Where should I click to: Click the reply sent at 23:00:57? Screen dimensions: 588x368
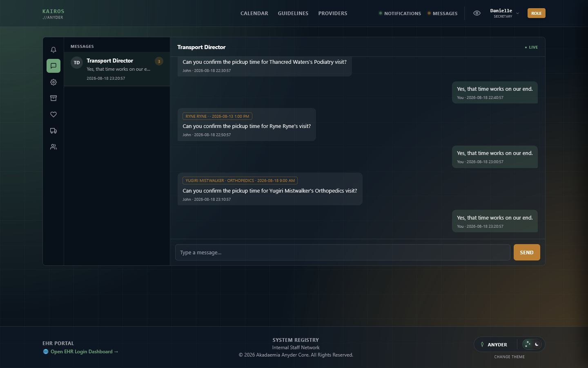click(495, 157)
